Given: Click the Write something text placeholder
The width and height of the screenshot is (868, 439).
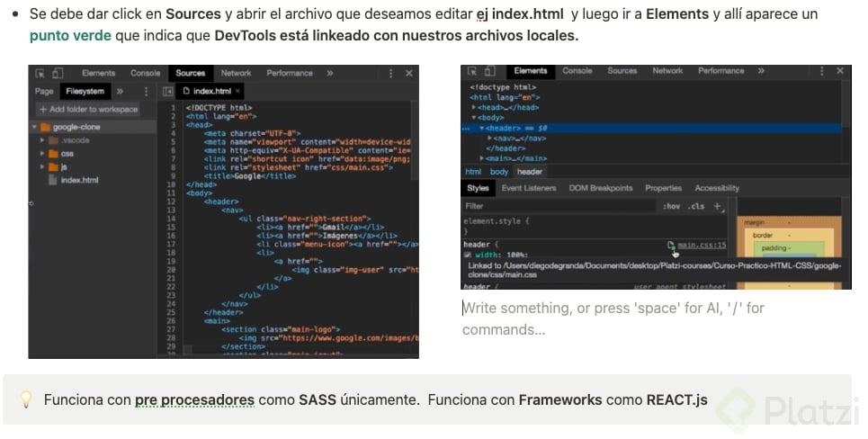Looking at the screenshot, I should point(613,318).
